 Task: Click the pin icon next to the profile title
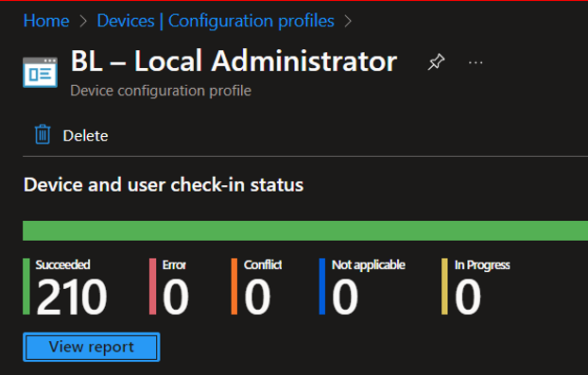(x=436, y=61)
